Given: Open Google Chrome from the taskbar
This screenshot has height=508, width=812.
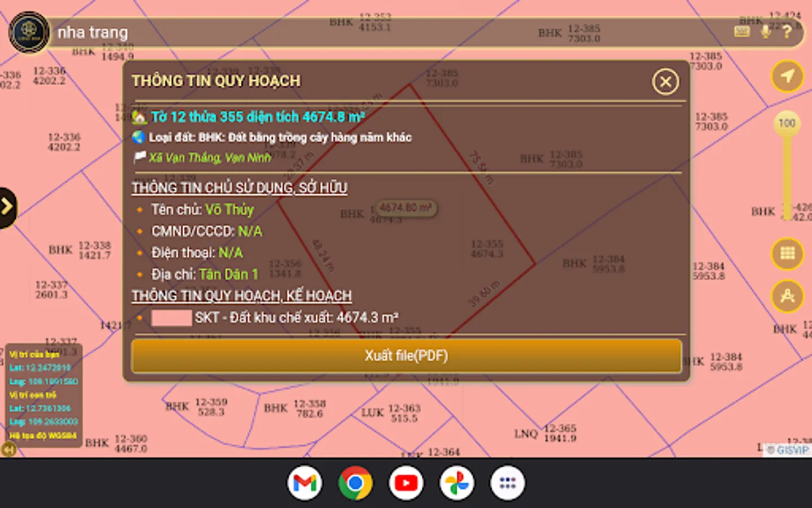Looking at the screenshot, I should pyautogui.click(x=355, y=483).
